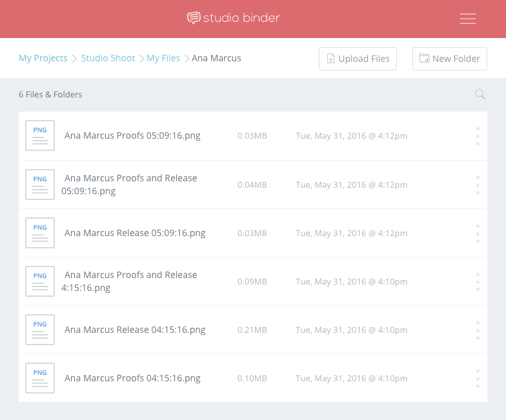This screenshot has width=506, height=420.
Task: Click PNG icon of Ana Marcus Proofs 05:09:16
Action: [40, 135]
